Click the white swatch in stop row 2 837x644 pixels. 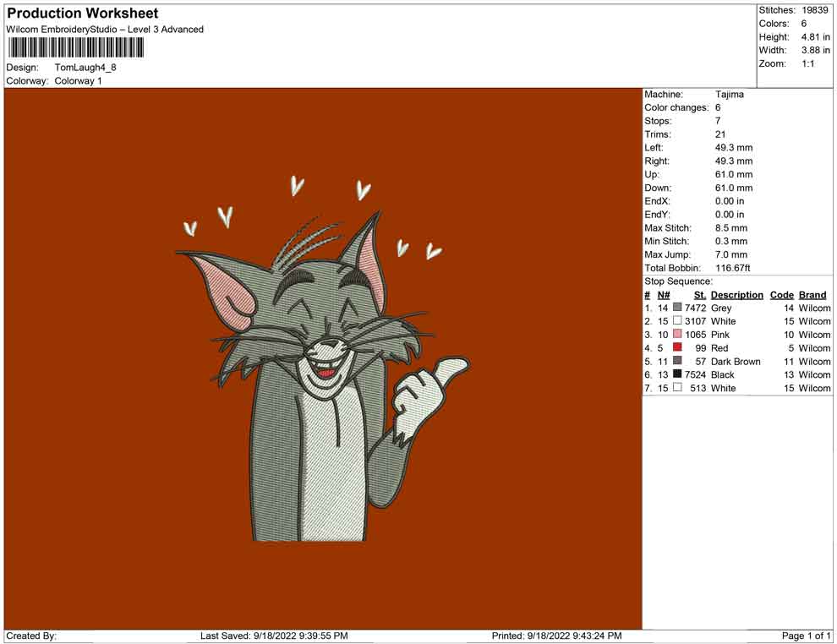[677, 320]
